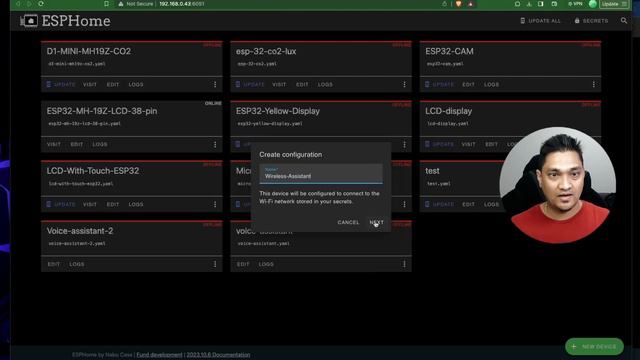640x360 pixels.
Task: Click the ESP32-CAM card title
Action: 449,51
